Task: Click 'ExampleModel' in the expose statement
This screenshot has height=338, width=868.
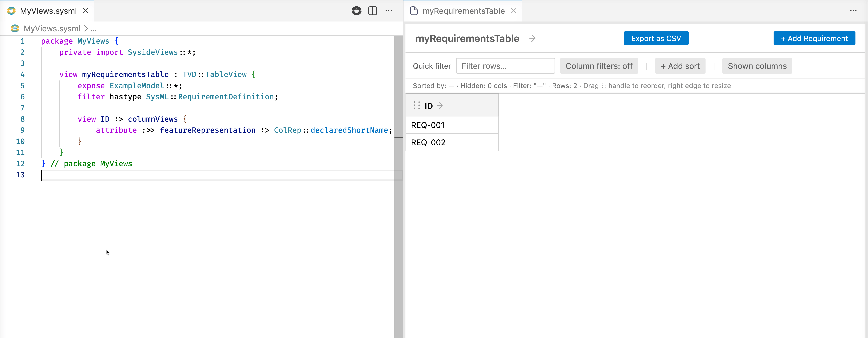Action: pos(137,86)
